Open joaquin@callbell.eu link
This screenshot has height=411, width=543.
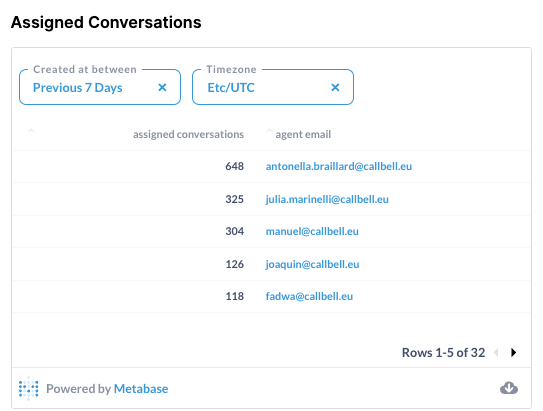click(312, 265)
